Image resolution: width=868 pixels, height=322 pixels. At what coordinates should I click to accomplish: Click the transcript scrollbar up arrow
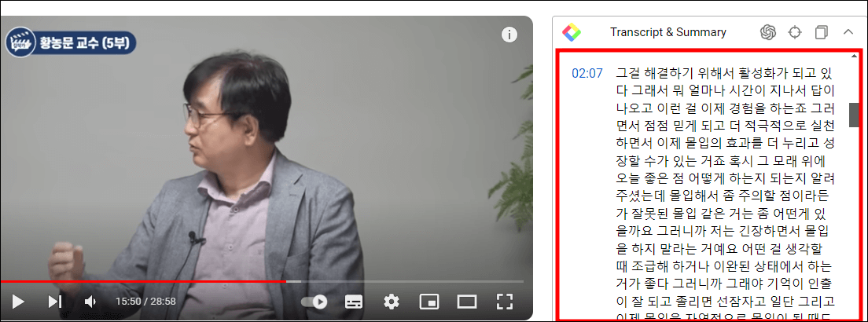854,56
